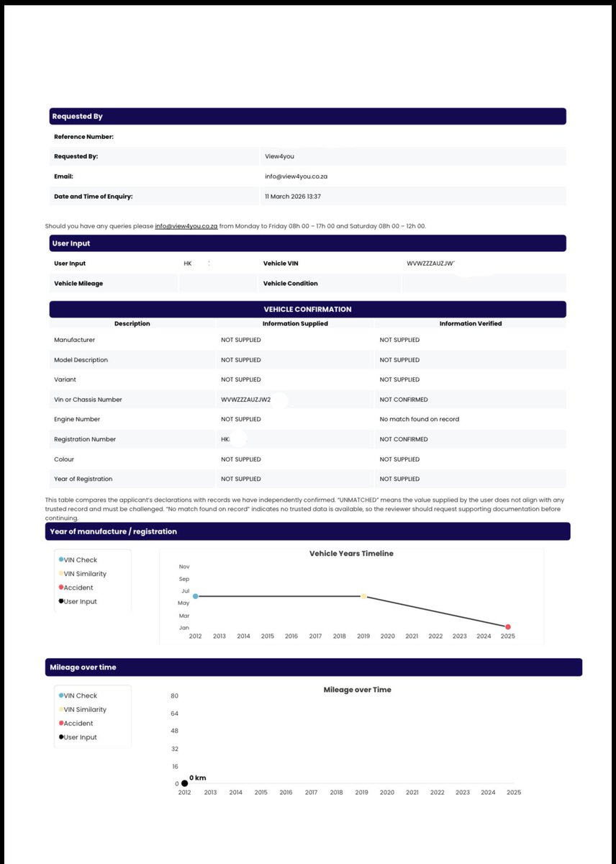The image size is (616, 864).
Task: Click the 'Reference Number:' label
Action: [x=83, y=137]
